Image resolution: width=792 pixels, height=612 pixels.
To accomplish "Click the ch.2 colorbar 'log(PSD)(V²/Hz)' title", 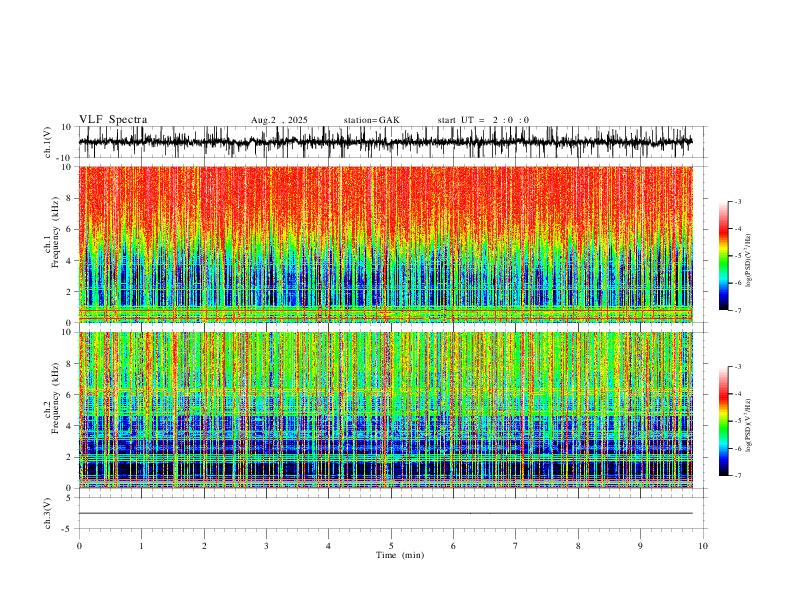I will click(x=749, y=426).
